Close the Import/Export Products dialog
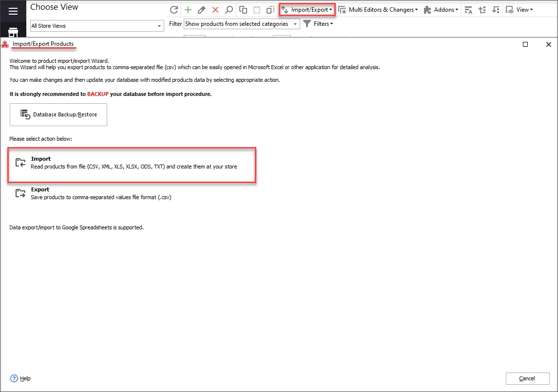Viewport: 558px width, 392px height. click(548, 44)
